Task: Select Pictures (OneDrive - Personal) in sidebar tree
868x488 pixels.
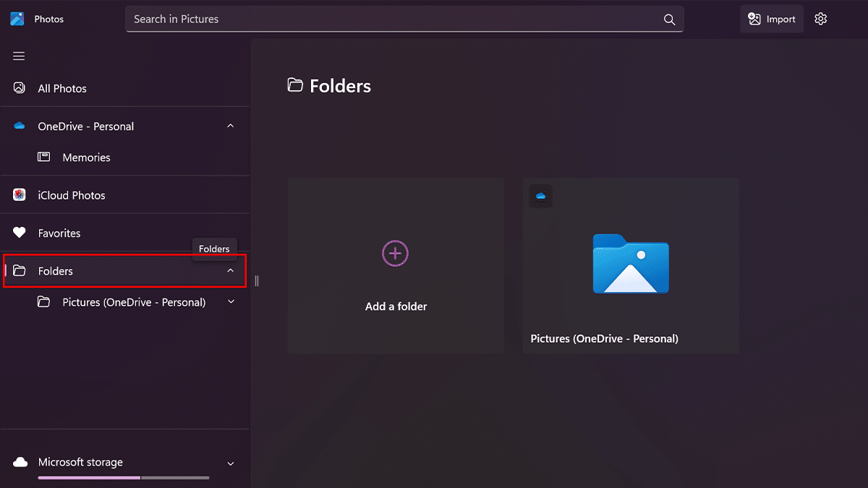Action: tap(134, 302)
